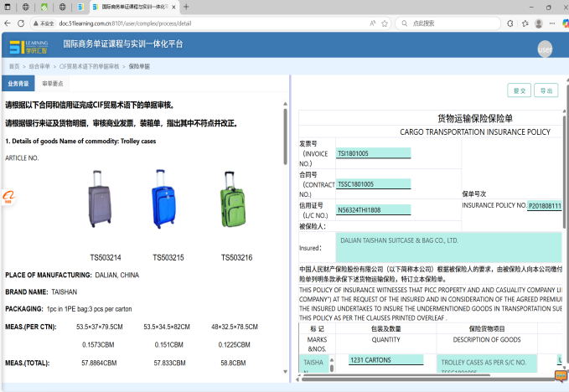This screenshot has height=392, width=569.
Task: Switch to the 业务背景 tab
Action: click(x=18, y=84)
